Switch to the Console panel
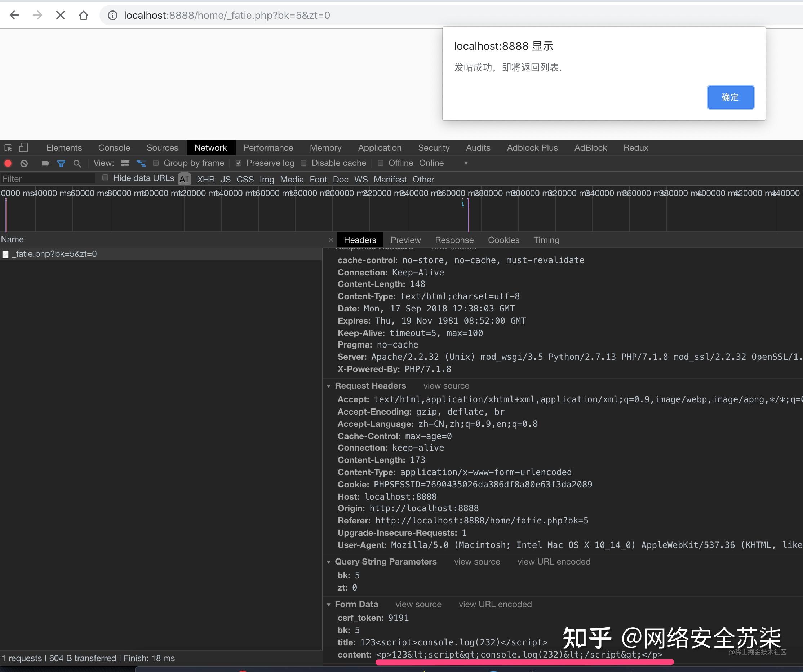The image size is (803, 672). (x=114, y=148)
